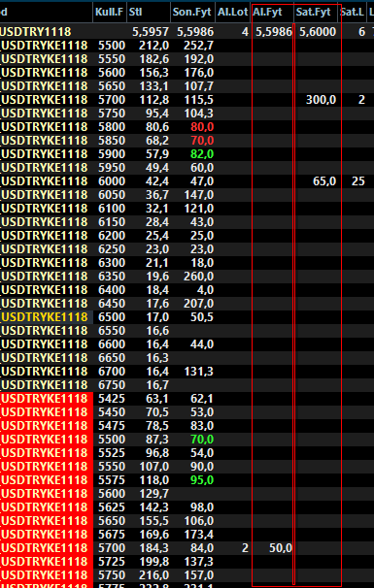Select the Al.Lot column header
Screen dimensions: 374x588
233,13
